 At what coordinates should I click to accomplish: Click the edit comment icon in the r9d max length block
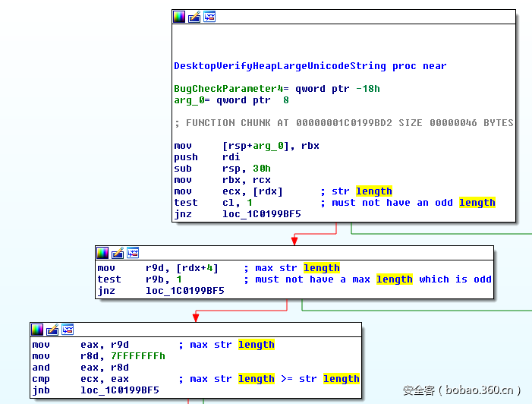pos(118,253)
